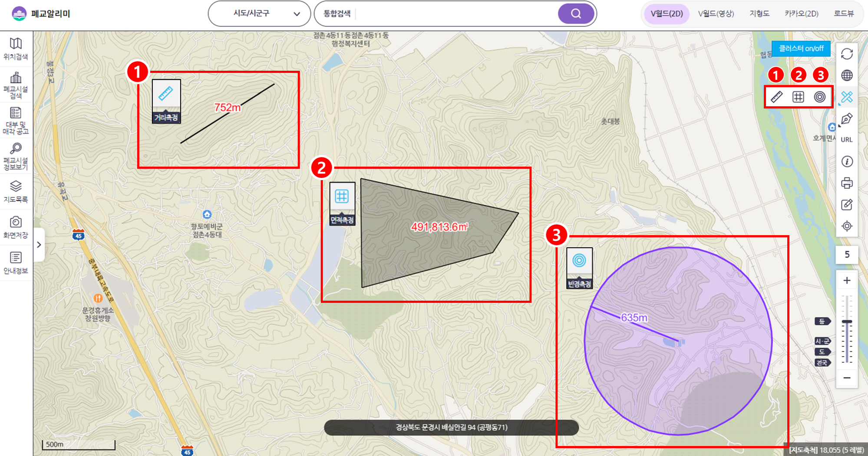Image resolution: width=868 pixels, height=456 pixels.
Task: Click the zoom level slider handle
Action: (847, 322)
